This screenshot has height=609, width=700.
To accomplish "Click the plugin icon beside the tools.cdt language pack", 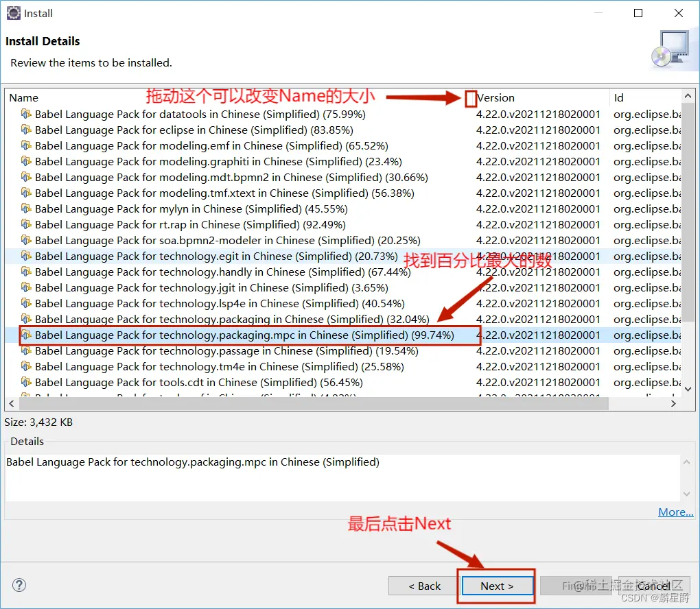I will coord(26,382).
